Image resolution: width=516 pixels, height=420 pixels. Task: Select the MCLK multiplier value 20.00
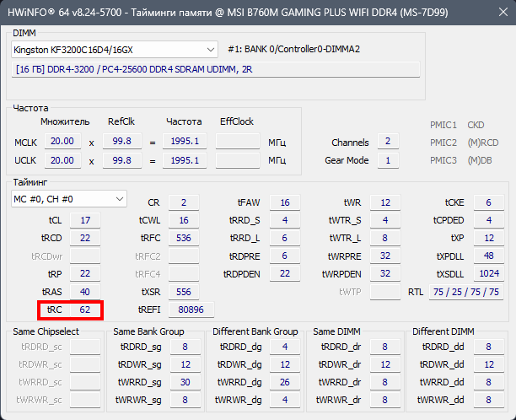point(62,141)
